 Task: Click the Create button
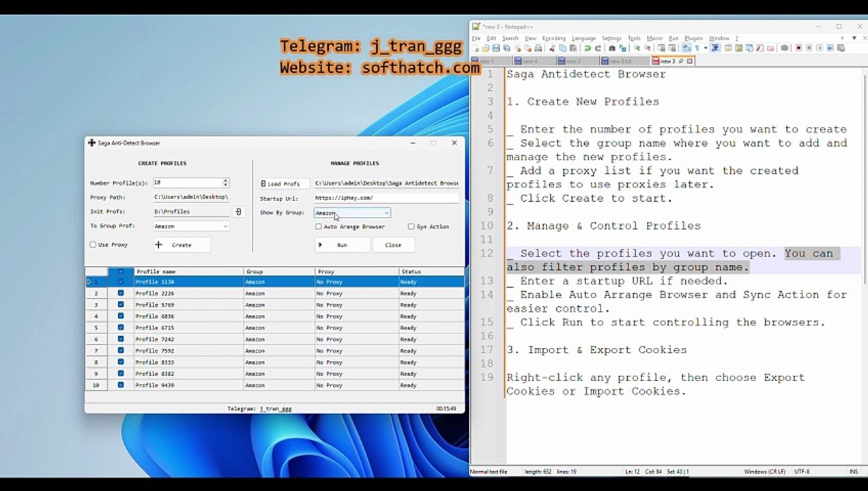click(181, 245)
